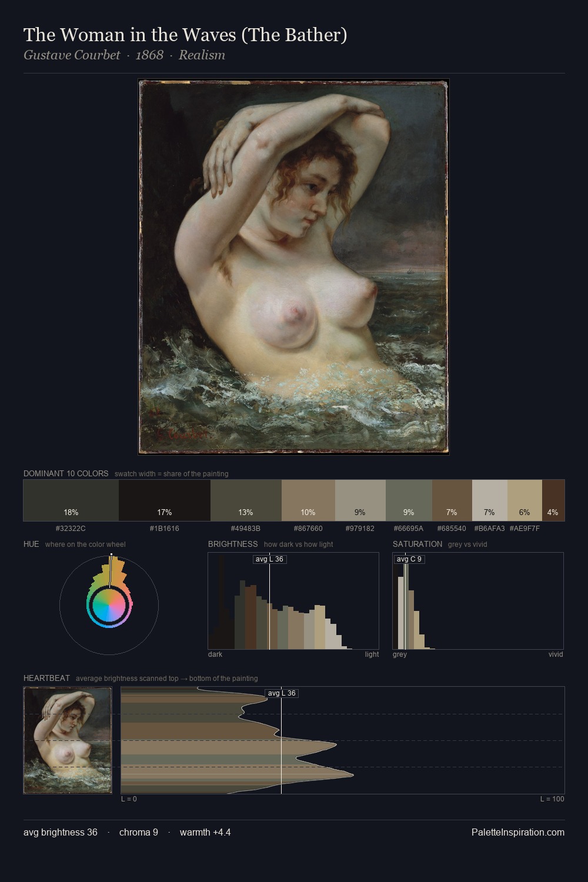Click the year 1868 in subtitle
The width and height of the screenshot is (588, 882).
pos(149,55)
